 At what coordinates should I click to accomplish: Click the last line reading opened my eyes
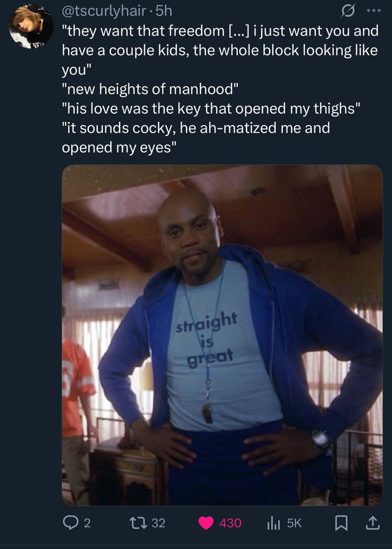pos(118,148)
